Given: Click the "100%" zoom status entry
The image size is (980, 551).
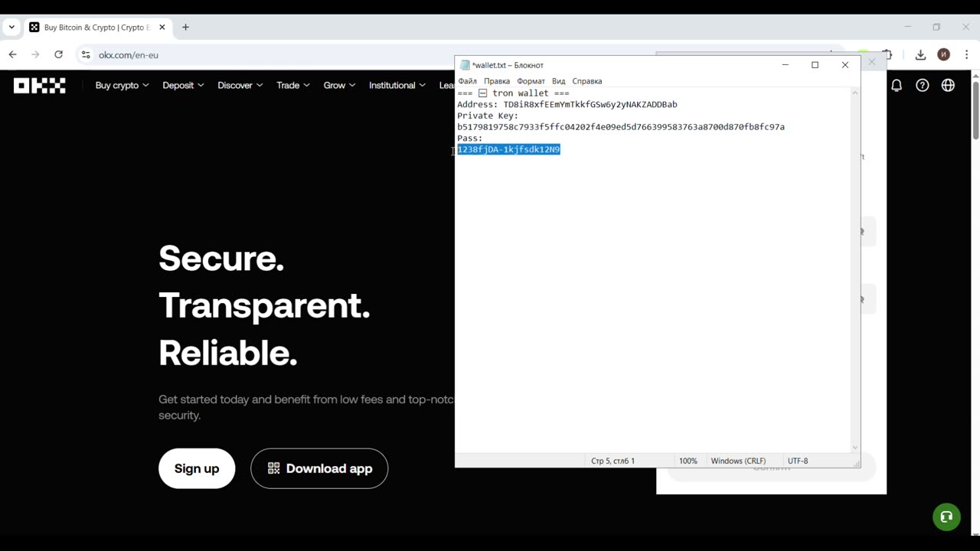Looking at the screenshot, I should (x=688, y=461).
